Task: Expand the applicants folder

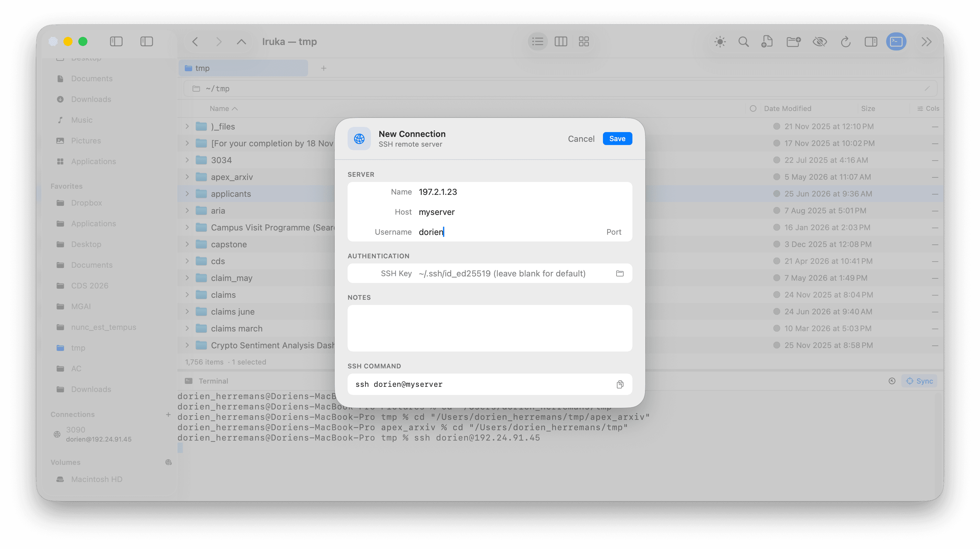Action: 187,194
